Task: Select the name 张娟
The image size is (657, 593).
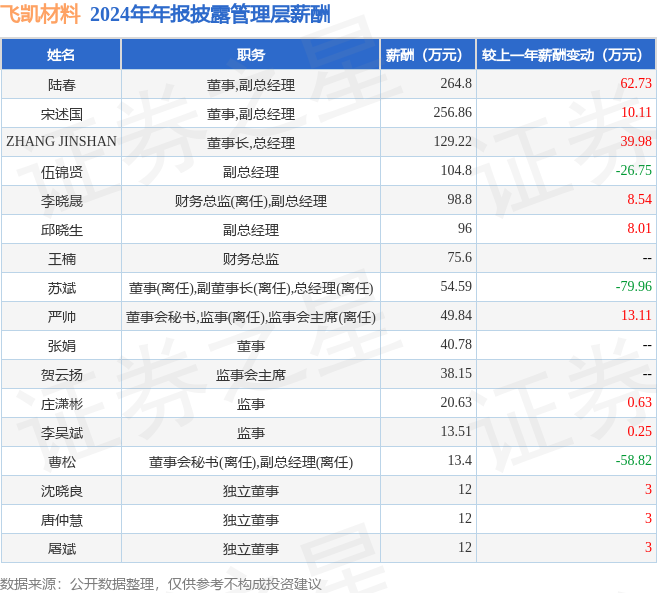Action: coord(62,346)
